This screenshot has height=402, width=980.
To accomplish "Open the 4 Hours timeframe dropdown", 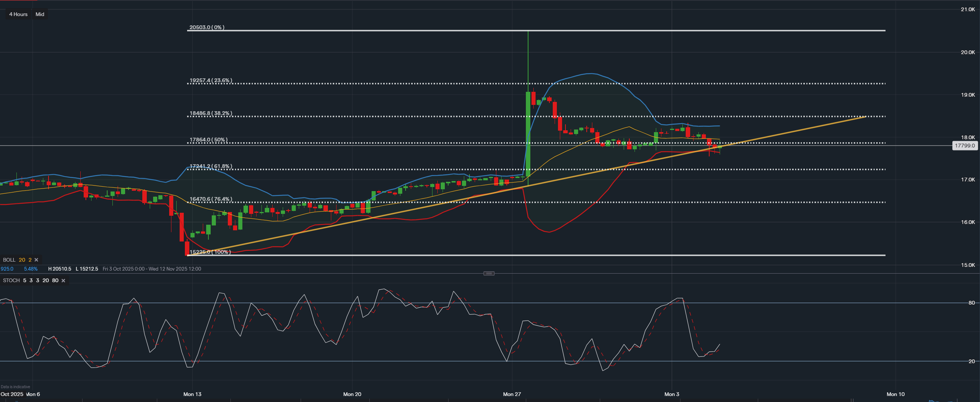I will 18,14.
